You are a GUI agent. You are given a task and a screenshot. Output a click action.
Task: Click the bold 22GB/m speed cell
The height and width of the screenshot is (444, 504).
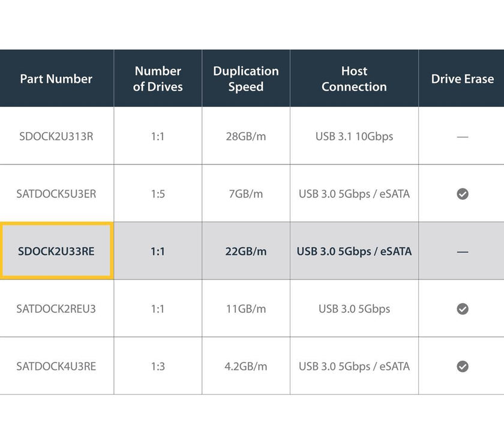(x=246, y=251)
